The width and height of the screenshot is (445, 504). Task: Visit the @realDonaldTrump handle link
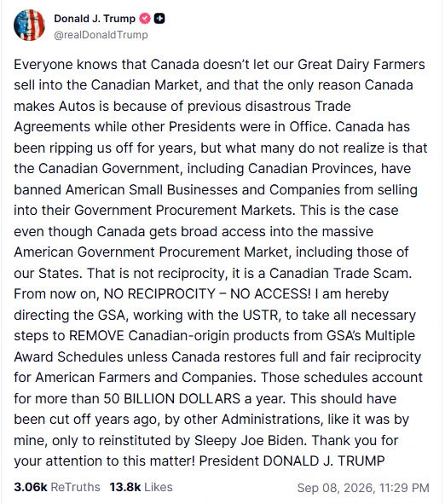click(101, 35)
